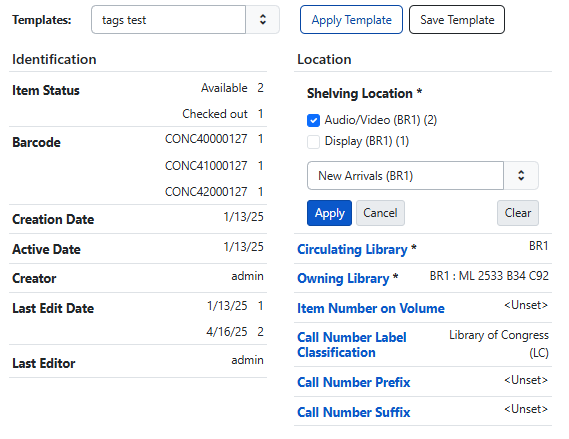Viewport: 569px width, 439px height.
Task: Click the New Arrivals (BR1) combo field
Action: pos(405,176)
